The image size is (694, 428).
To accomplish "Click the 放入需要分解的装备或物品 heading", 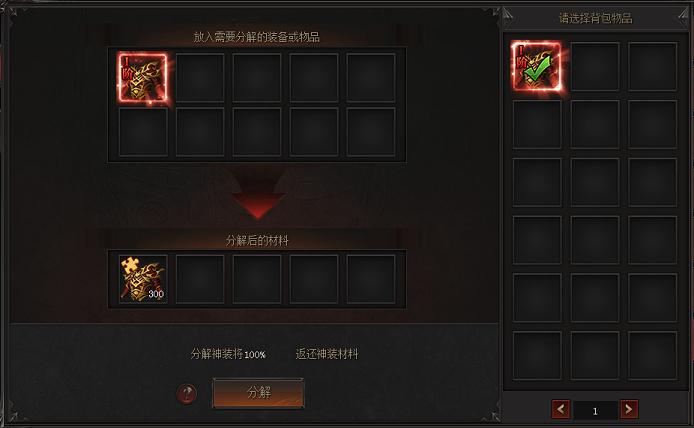I will click(x=257, y=37).
